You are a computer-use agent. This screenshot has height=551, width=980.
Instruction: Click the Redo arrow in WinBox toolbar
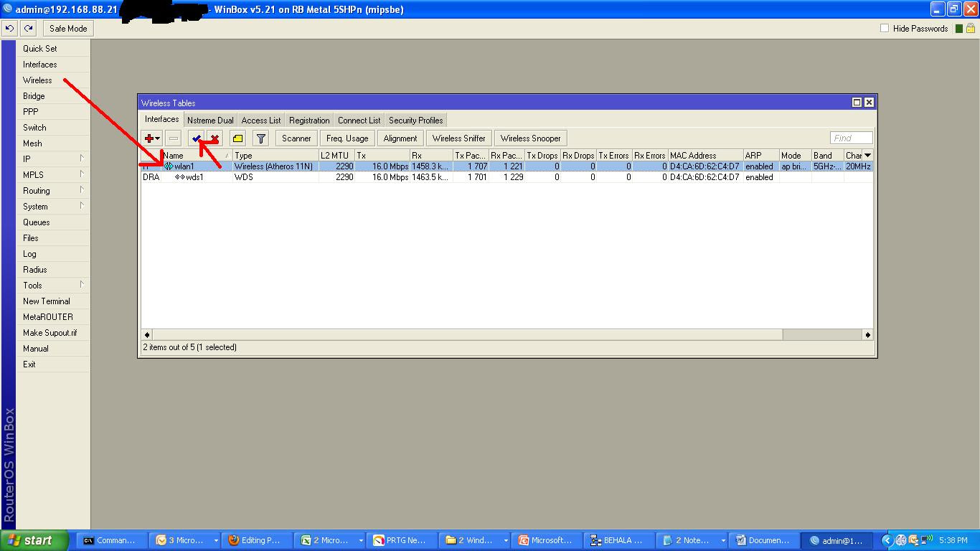(x=28, y=29)
